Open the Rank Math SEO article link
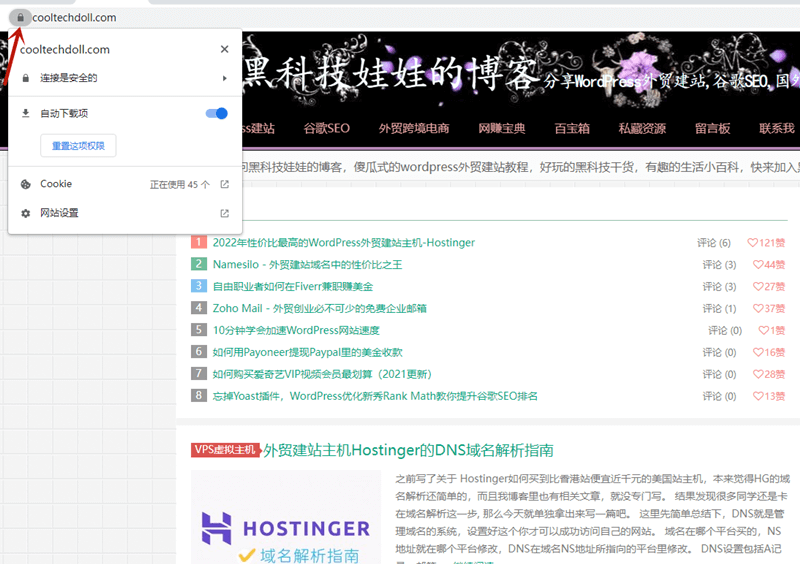Screen dimensions: 800x564 [375, 396]
